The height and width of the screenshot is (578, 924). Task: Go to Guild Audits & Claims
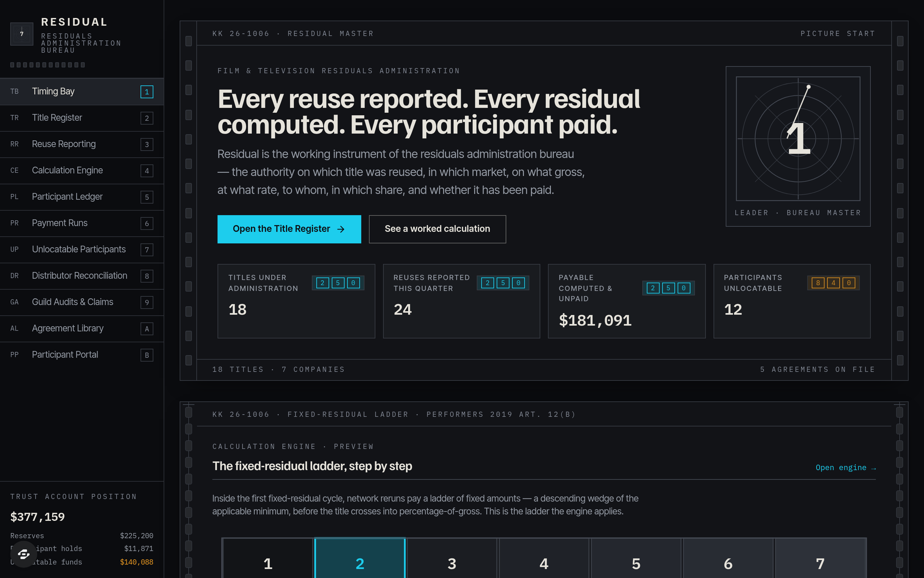pos(82,302)
